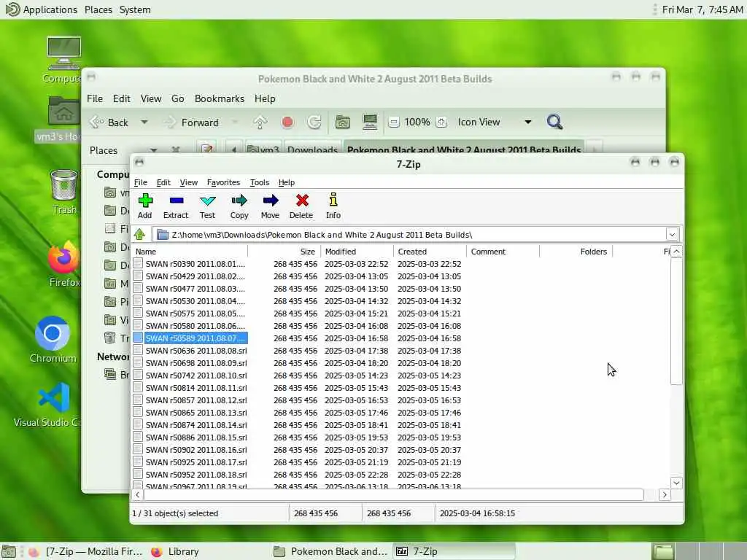This screenshot has width=747, height=560.
Task: Click the Forward button in file manager
Action: [x=192, y=122]
